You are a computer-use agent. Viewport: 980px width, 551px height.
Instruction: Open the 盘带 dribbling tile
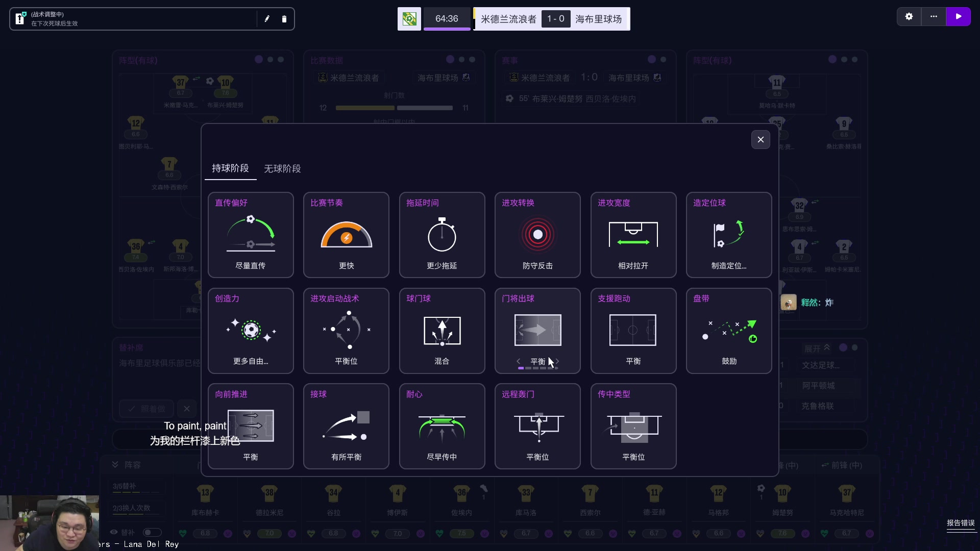729,331
